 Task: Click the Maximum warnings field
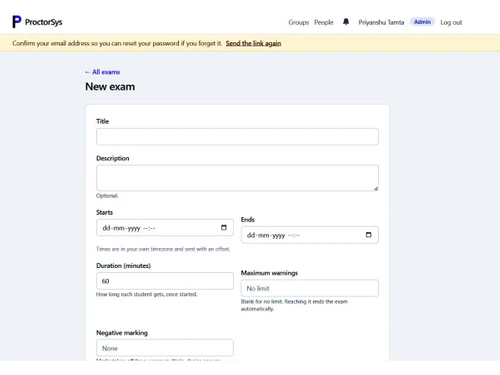point(310,288)
